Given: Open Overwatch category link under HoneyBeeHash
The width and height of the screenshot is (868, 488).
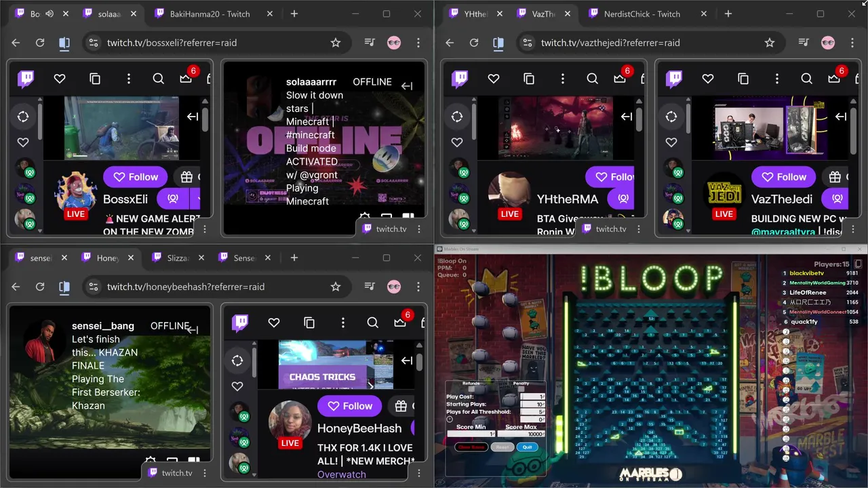Looking at the screenshot, I should [x=342, y=474].
